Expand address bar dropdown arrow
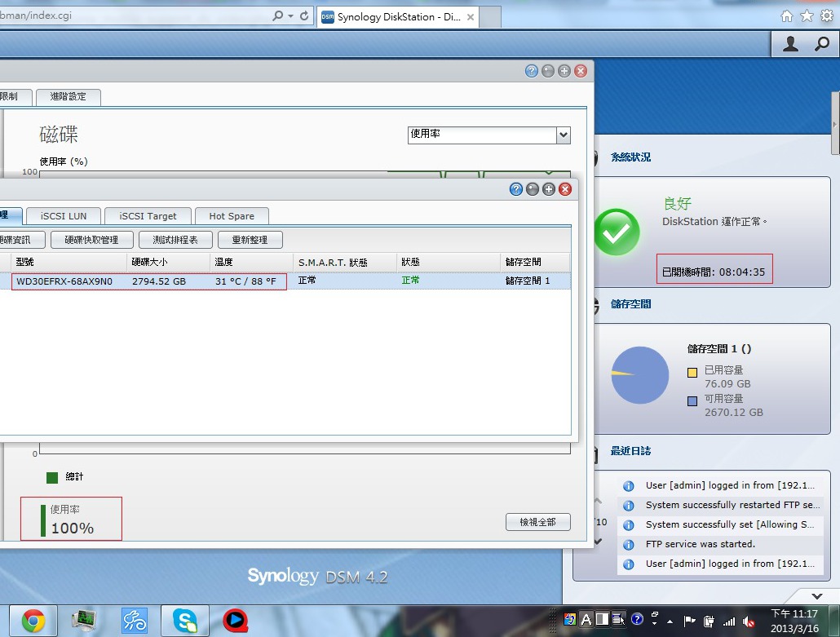The height and width of the screenshot is (637, 840). (291, 16)
